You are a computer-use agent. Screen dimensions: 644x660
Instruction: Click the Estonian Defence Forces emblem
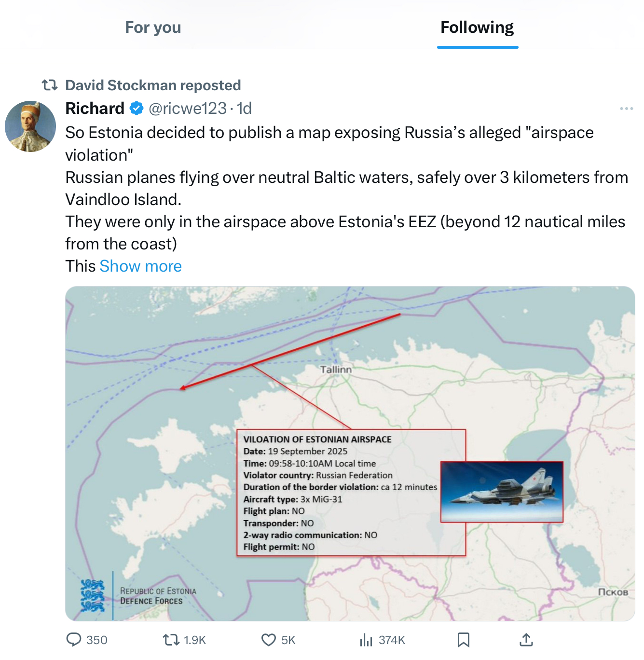pos(93,596)
